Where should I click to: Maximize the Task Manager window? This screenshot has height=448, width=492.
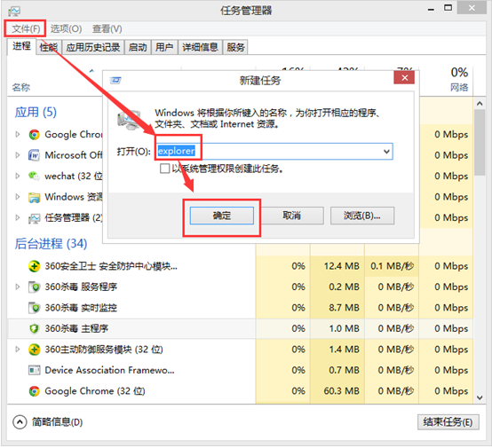[448, 8]
